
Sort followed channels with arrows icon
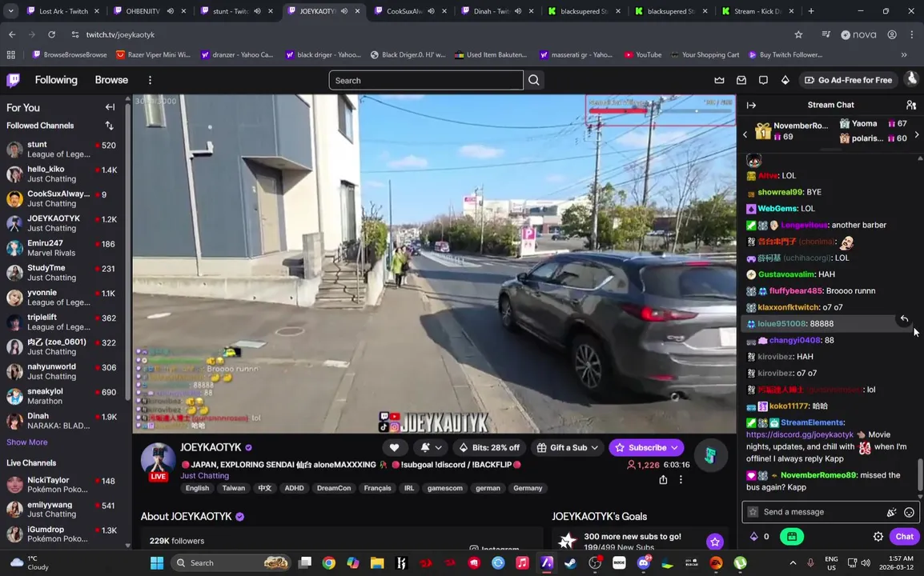[109, 126]
